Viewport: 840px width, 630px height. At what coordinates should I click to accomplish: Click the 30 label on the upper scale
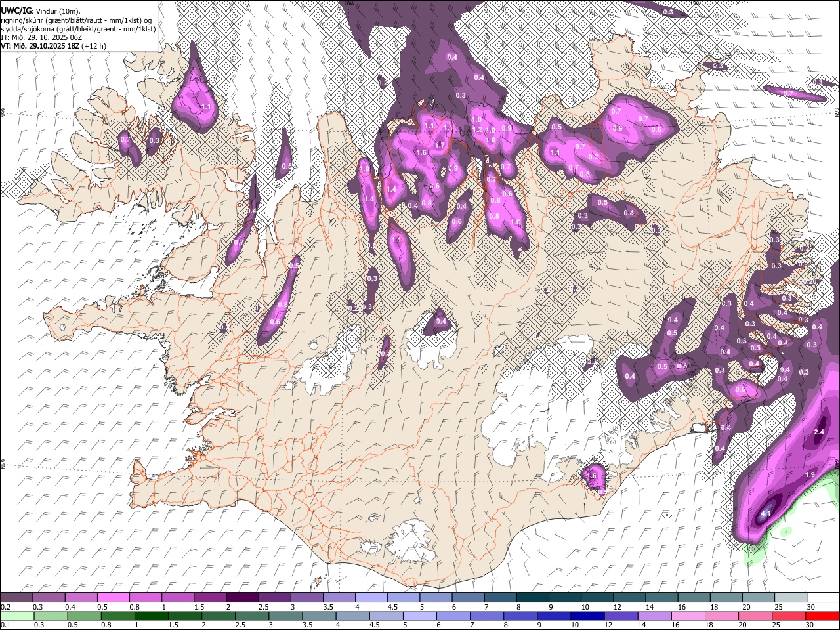811,607
